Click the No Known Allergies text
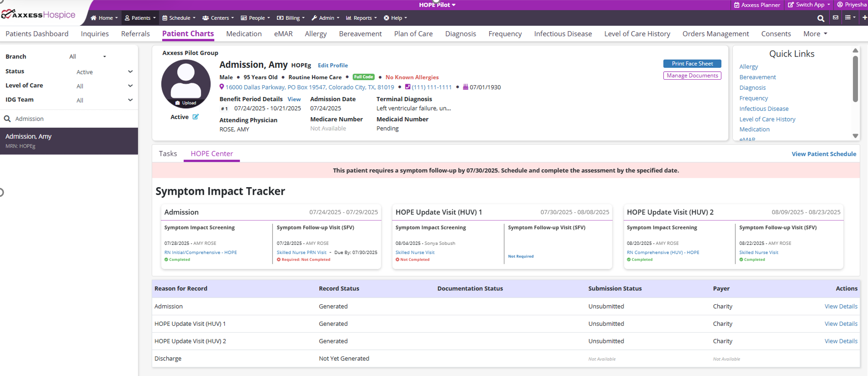This screenshot has height=376, width=868. coord(412,77)
